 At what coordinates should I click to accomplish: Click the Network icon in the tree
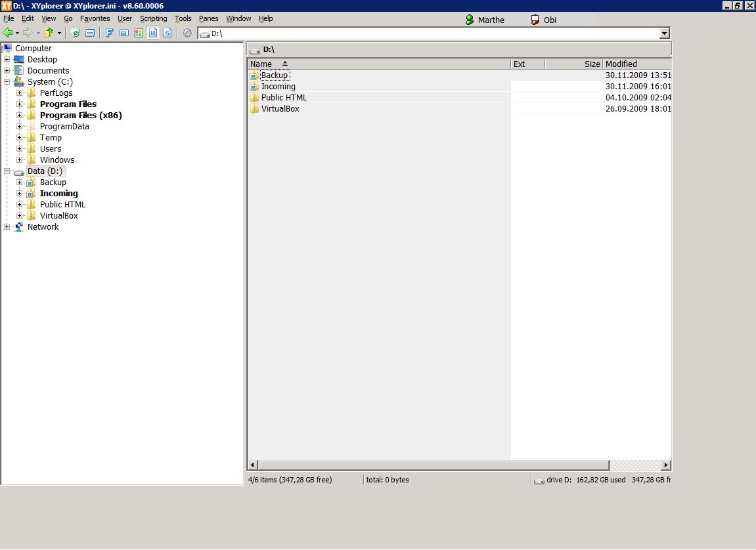coord(19,227)
